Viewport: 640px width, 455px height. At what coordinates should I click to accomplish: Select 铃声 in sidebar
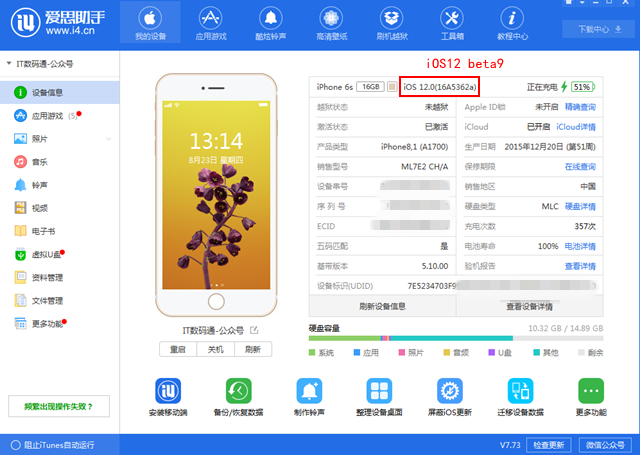click(x=60, y=185)
